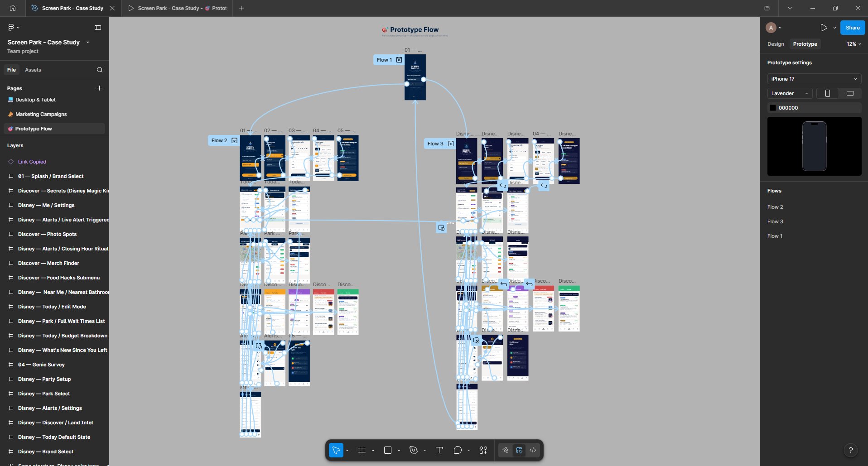Screen dimensions: 868x466
Task: Select the Comment tool
Action: (x=458, y=450)
